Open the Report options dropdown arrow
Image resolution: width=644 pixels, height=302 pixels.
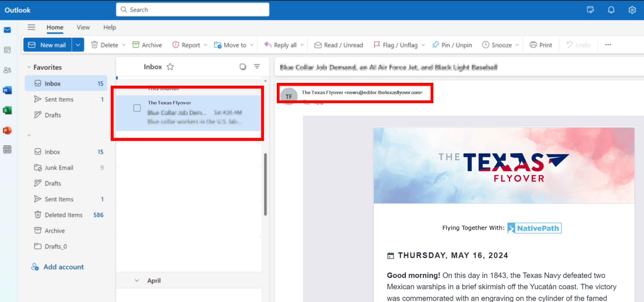(206, 45)
